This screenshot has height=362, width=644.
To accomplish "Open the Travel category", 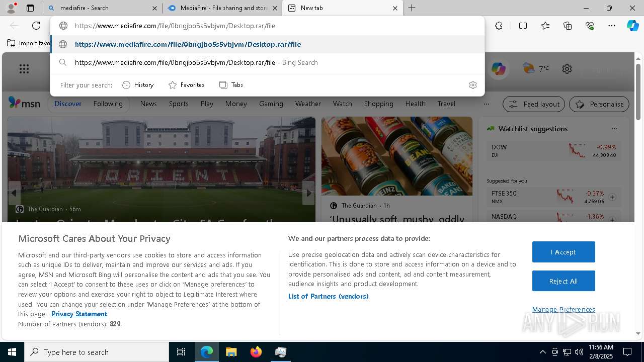I will pyautogui.click(x=446, y=104).
